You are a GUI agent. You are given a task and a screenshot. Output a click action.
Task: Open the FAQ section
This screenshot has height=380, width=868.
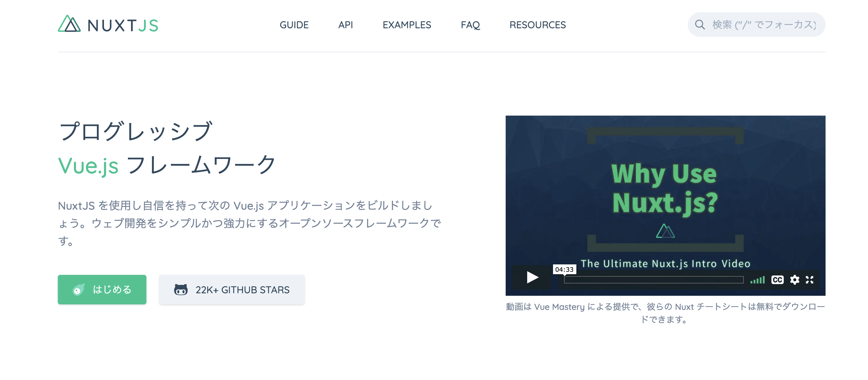click(470, 25)
